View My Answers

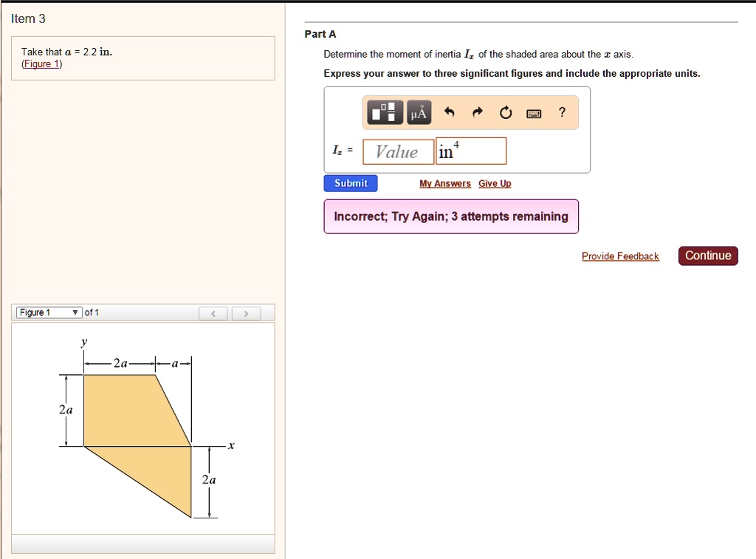[x=444, y=183]
